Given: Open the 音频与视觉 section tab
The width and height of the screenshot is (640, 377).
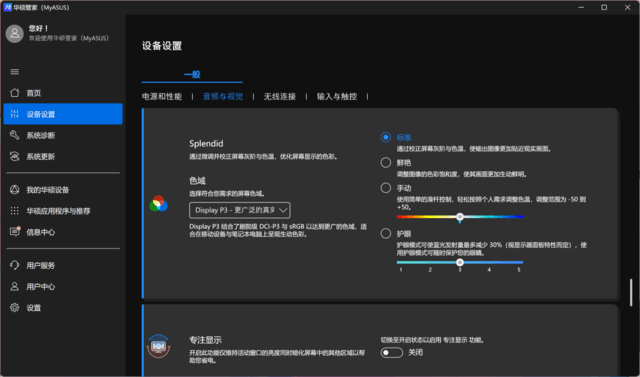Looking at the screenshot, I should pos(223,97).
